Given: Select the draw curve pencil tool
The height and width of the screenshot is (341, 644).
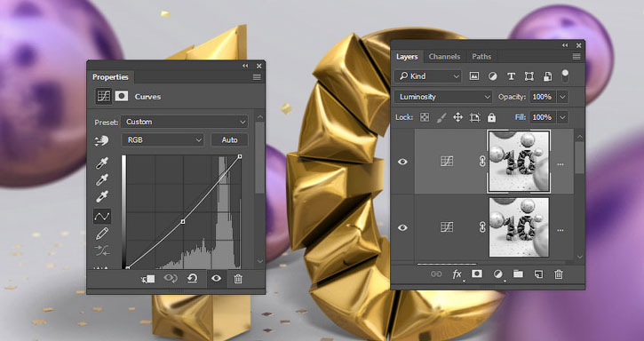Looking at the screenshot, I should click(x=102, y=234).
